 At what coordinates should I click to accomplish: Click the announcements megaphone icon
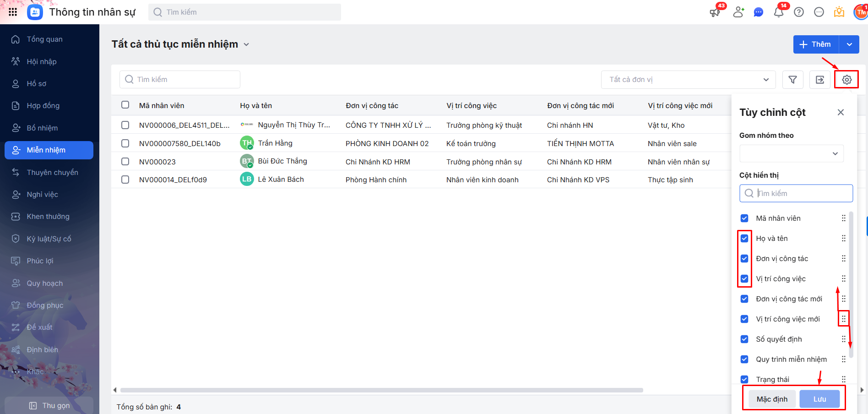tap(715, 12)
